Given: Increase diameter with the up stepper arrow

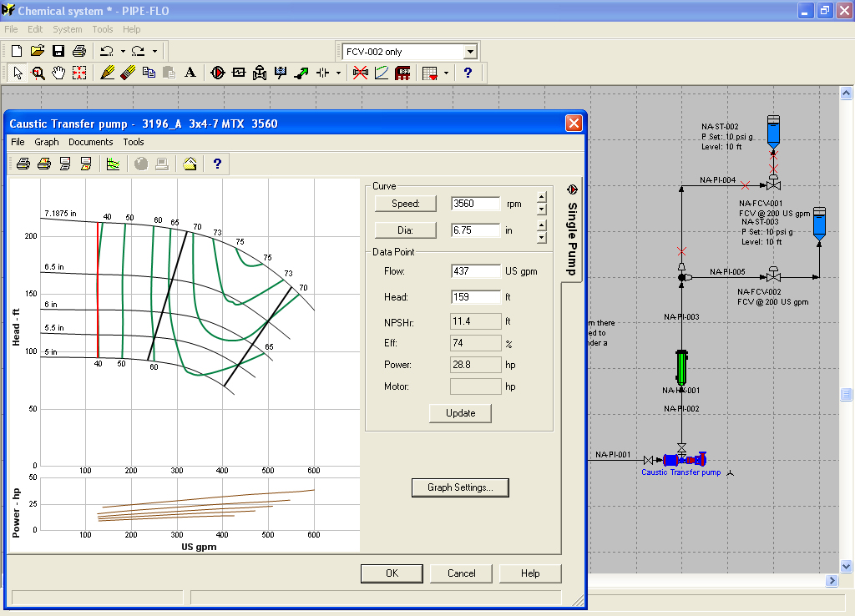Looking at the screenshot, I should coord(541,225).
